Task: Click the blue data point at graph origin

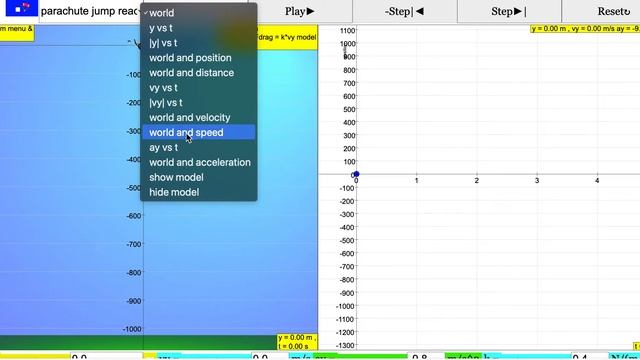Action: (356, 174)
